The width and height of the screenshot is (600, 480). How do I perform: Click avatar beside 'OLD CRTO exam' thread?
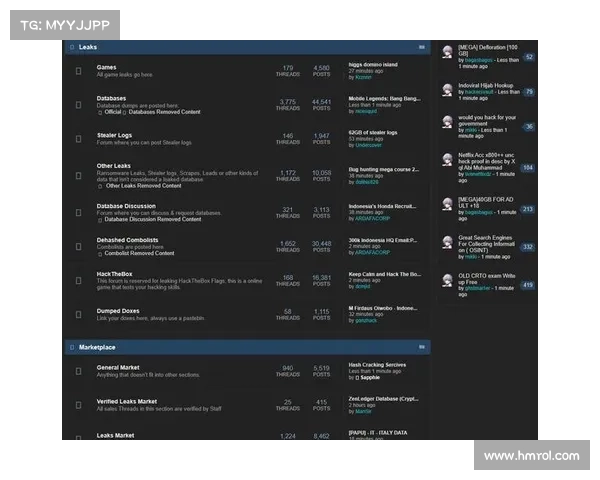pos(447,280)
